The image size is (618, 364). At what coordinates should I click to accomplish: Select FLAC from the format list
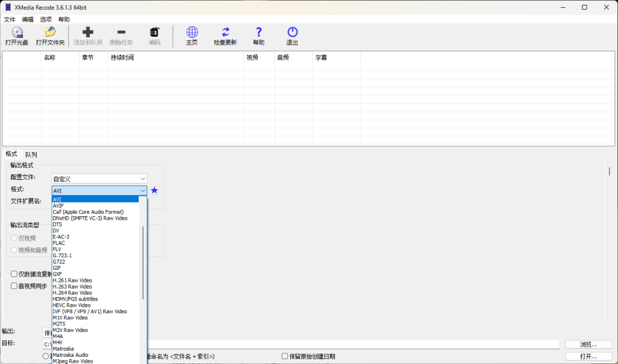(x=59, y=243)
